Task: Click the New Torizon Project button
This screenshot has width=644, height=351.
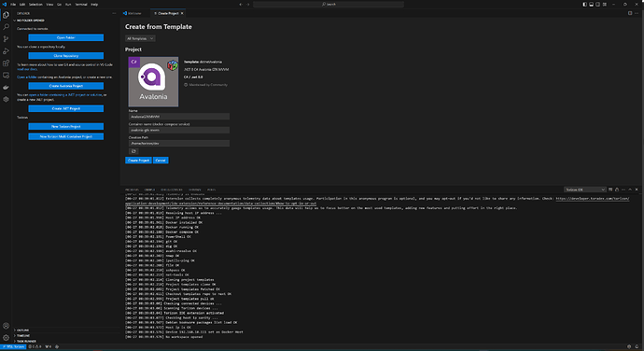Action: 65,127
